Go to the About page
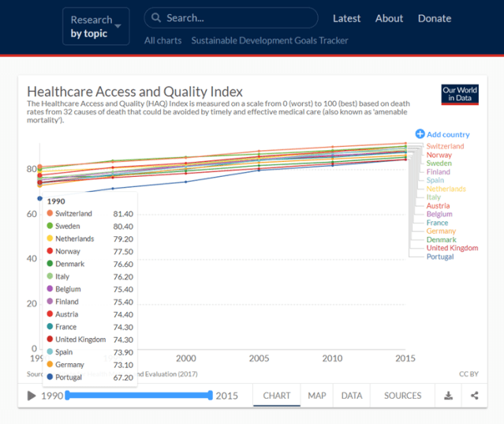The width and height of the screenshot is (504, 424). [389, 18]
